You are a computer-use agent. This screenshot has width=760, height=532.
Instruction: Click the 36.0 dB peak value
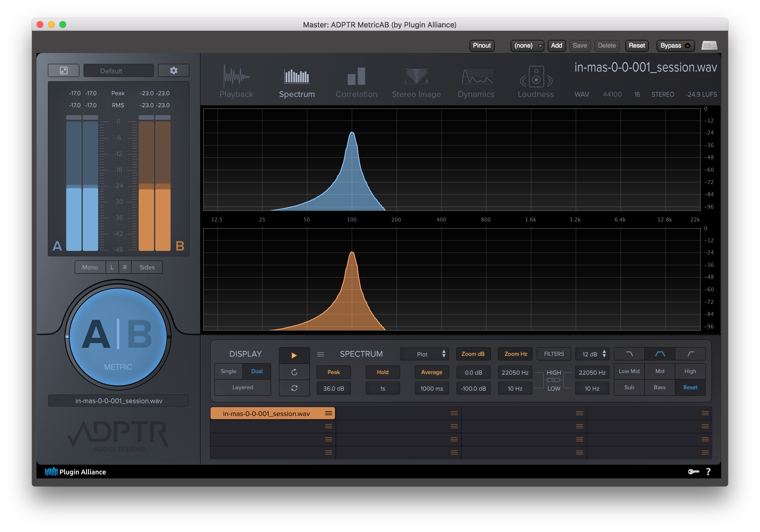334,388
